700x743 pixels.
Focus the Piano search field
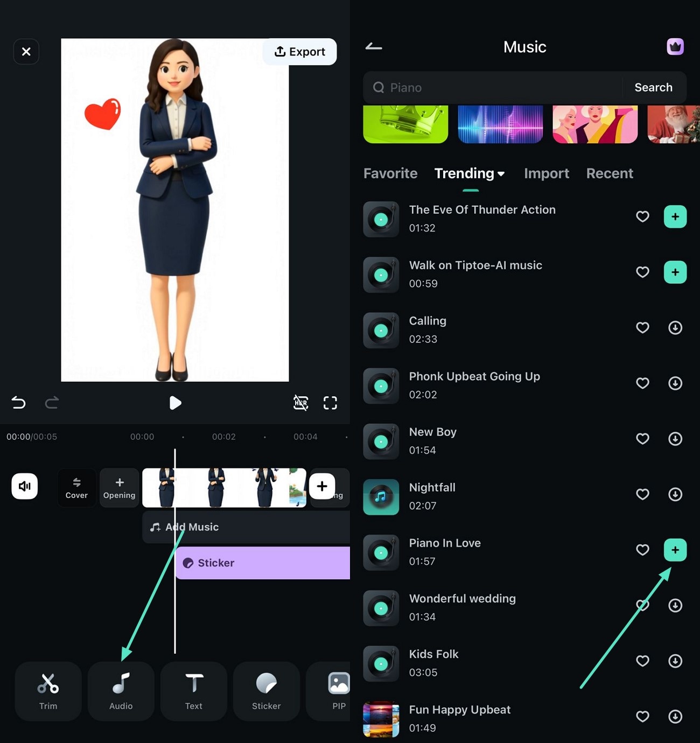[x=493, y=87]
